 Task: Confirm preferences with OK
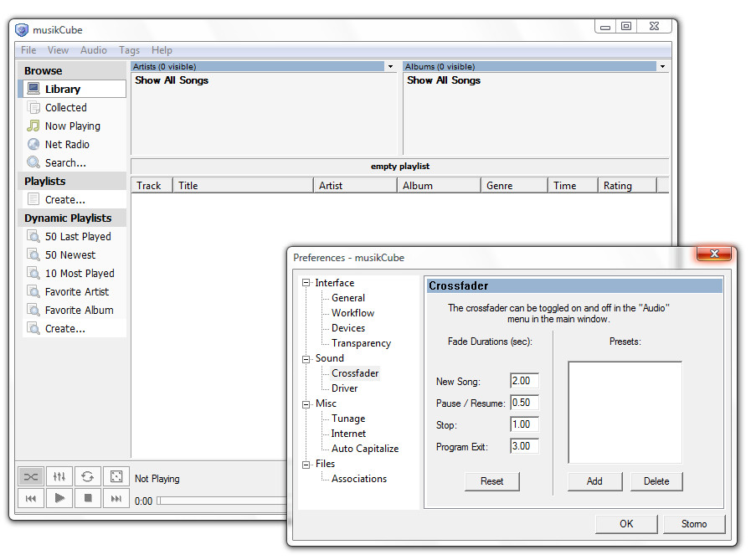point(626,524)
